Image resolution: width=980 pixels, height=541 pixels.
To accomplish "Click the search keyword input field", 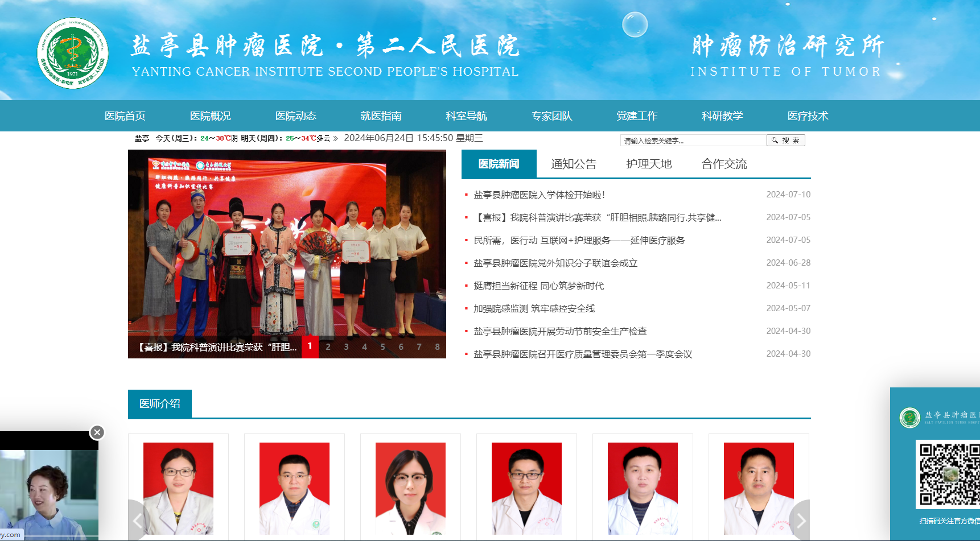I will (693, 141).
